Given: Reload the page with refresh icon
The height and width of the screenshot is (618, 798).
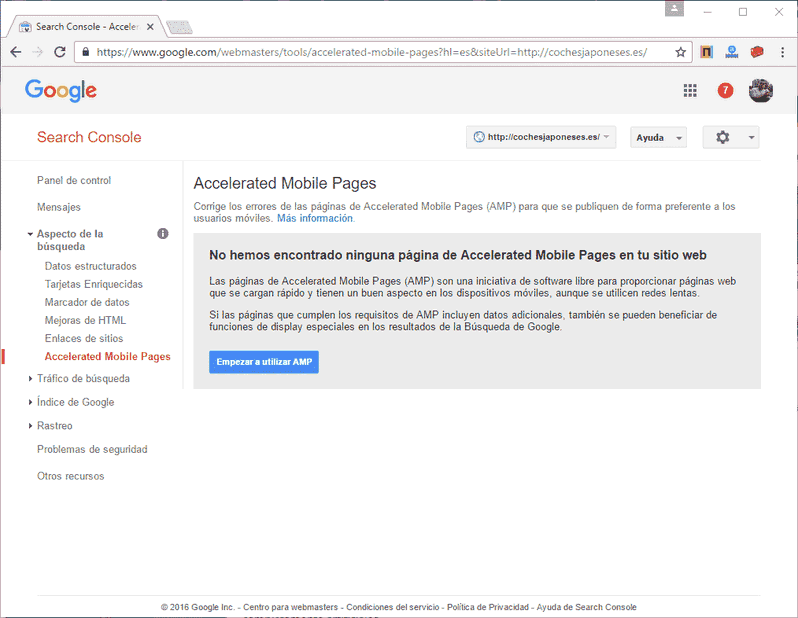Looking at the screenshot, I should coord(60,52).
